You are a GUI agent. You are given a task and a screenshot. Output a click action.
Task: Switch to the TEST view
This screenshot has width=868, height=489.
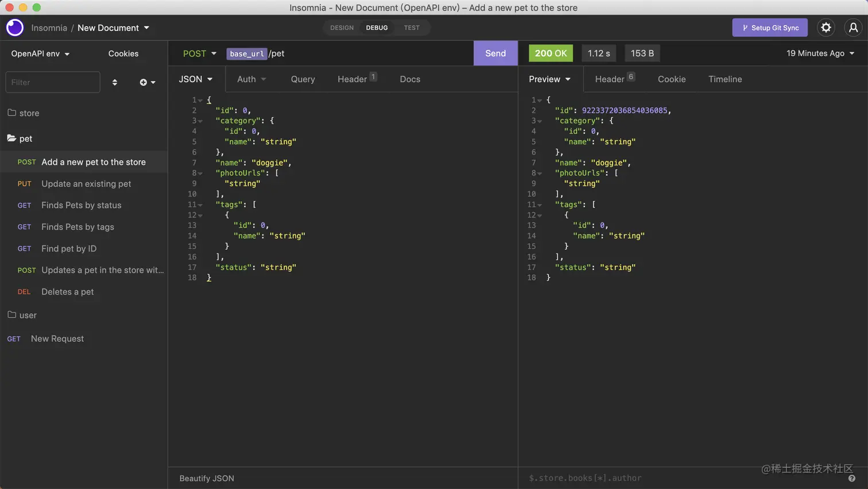pyautogui.click(x=412, y=28)
